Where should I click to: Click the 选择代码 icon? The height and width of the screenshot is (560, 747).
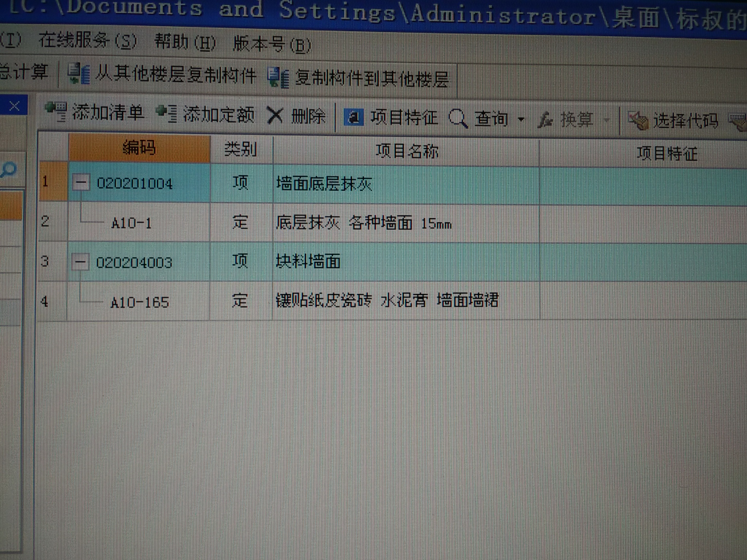pyautogui.click(x=639, y=121)
